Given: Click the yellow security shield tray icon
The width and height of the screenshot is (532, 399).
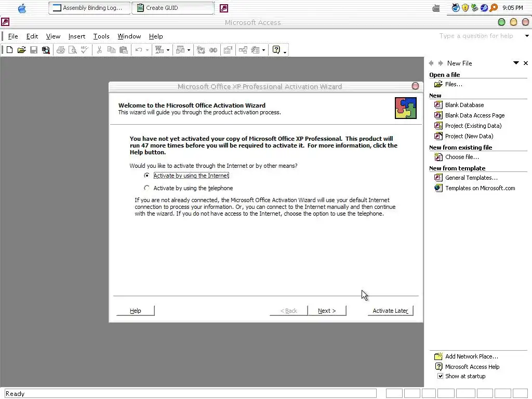Looking at the screenshot, I should 465,8.
